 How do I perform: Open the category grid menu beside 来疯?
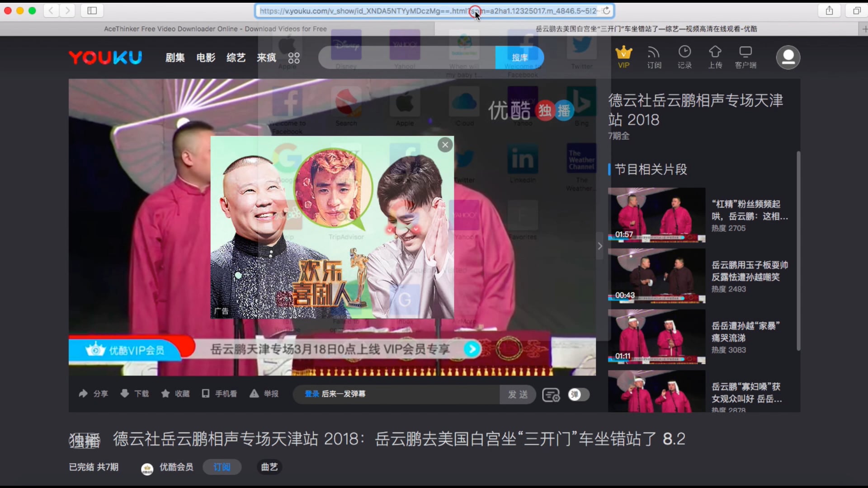tap(293, 57)
